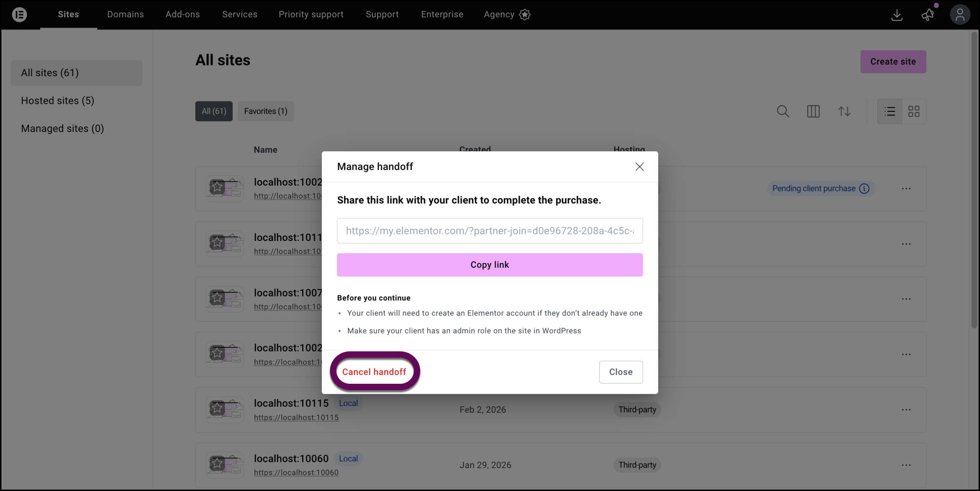Switch to grid view

tap(915, 111)
